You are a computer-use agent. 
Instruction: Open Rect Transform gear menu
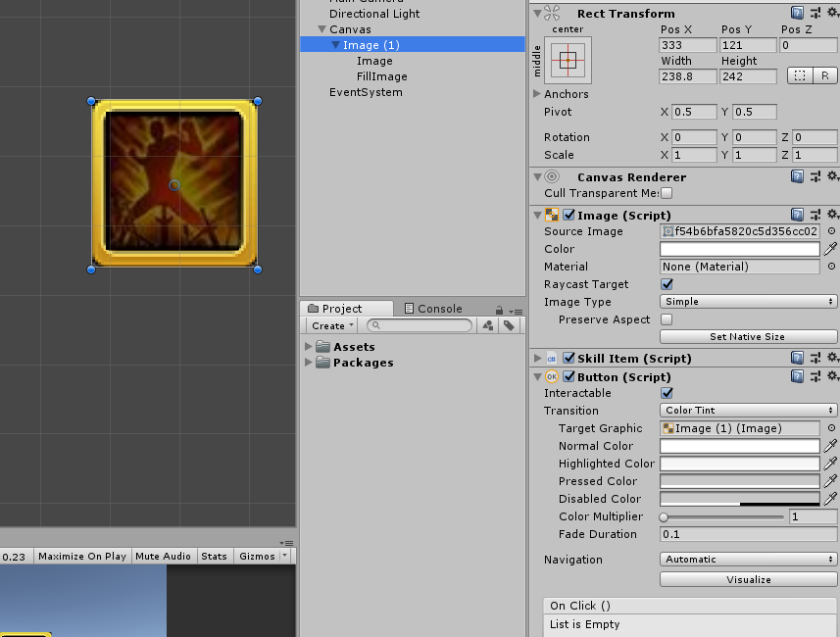[832, 13]
